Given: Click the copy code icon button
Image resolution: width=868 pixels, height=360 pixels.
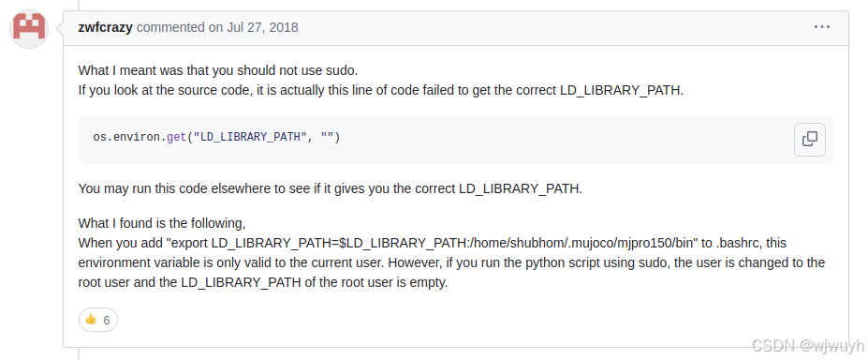Looking at the screenshot, I should tap(809, 140).
